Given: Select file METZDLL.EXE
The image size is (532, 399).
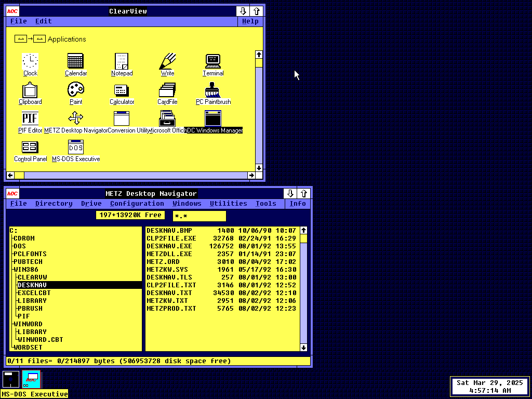Looking at the screenshot, I should click(221, 254).
